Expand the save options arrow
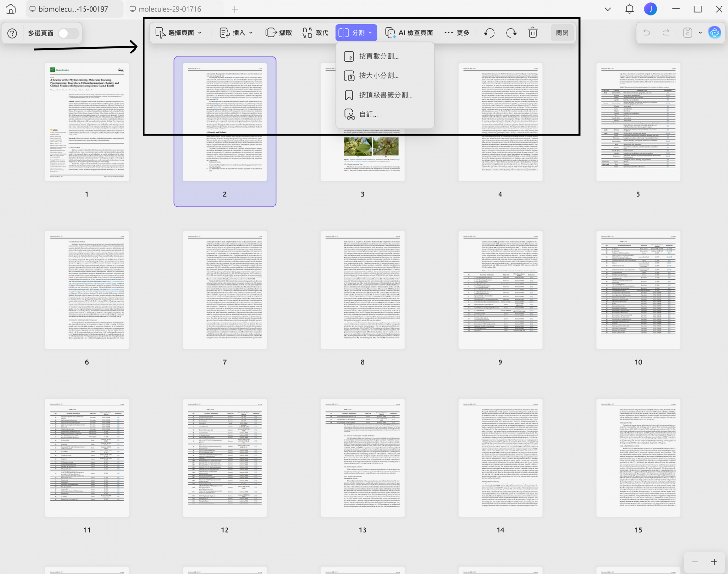Image resolution: width=728 pixels, height=574 pixels. click(x=700, y=32)
